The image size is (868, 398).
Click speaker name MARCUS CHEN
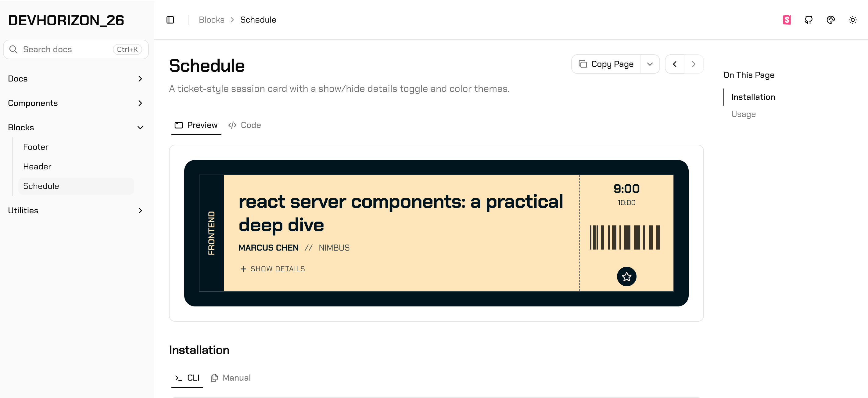coord(269,248)
